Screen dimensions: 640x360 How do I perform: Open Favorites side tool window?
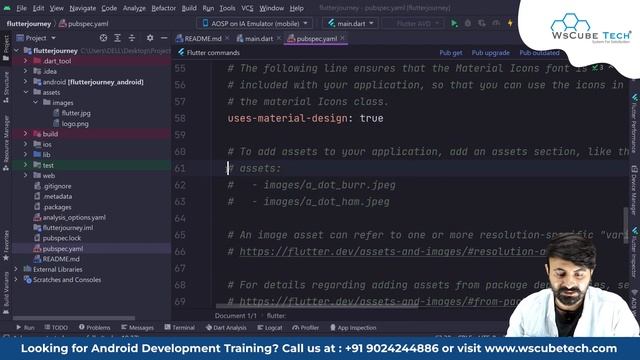tap(6, 245)
